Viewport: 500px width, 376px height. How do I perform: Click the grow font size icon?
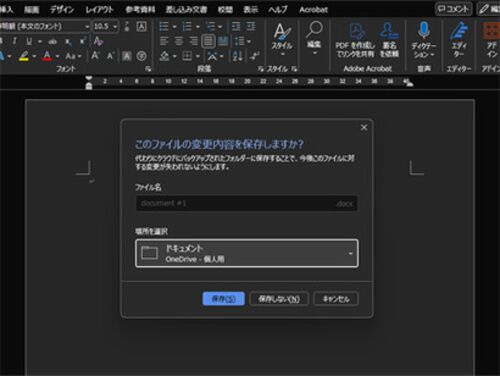[95, 56]
